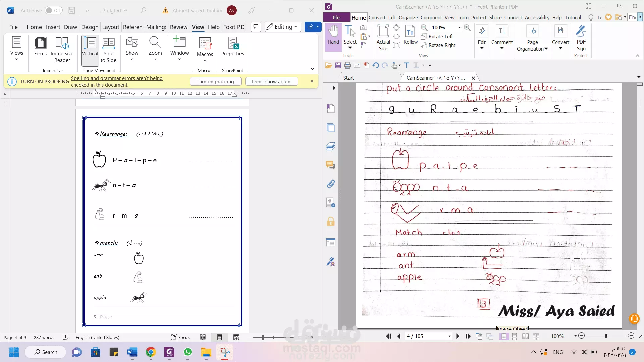Expand the Show dropdown in Word
Screen dimensions: 644x362
click(x=132, y=49)
